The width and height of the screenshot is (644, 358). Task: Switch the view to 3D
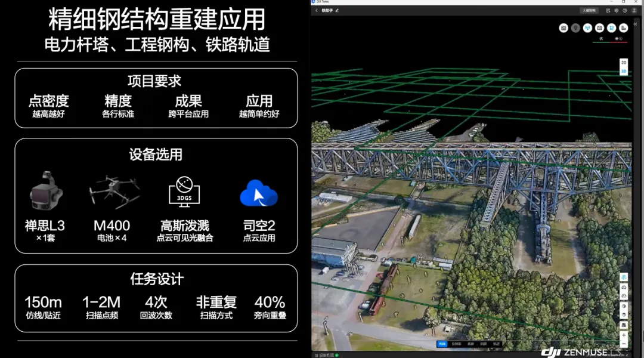tap(624, 71)
